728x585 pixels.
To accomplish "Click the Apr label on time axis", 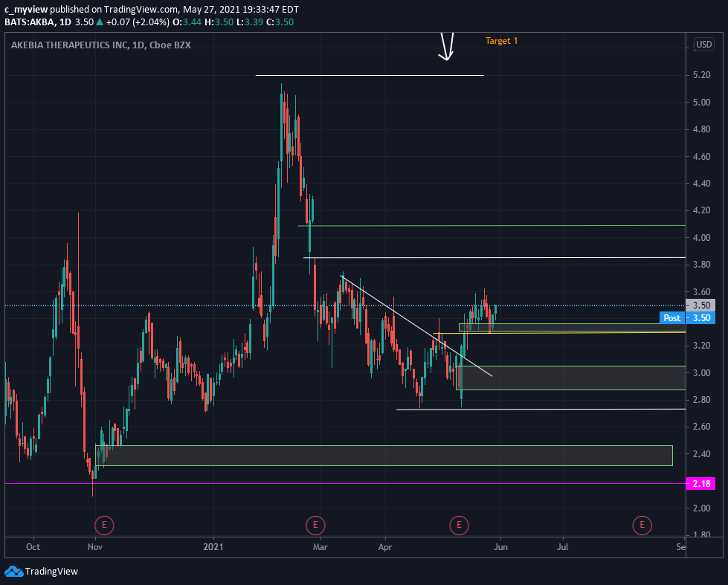I will click(x=385, y=547).
